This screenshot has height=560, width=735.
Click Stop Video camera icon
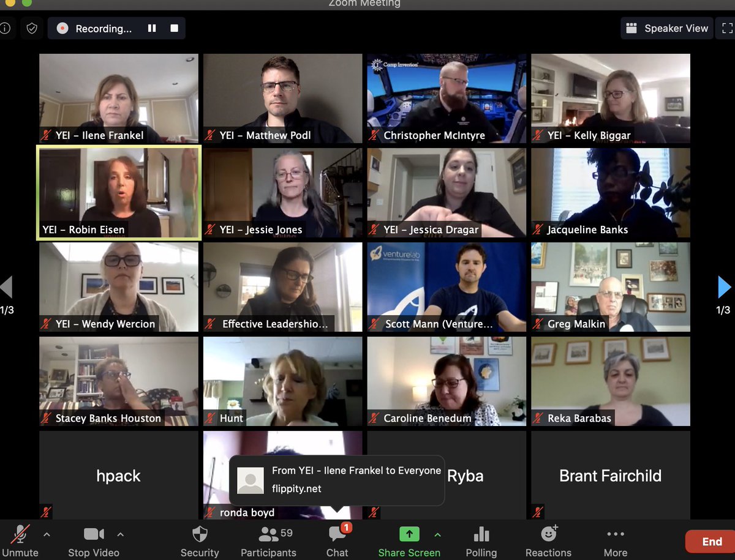click(x=94, y=534)
